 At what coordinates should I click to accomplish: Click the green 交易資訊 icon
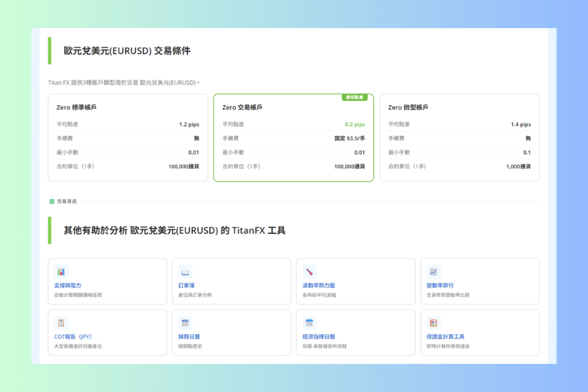(52, 201)
